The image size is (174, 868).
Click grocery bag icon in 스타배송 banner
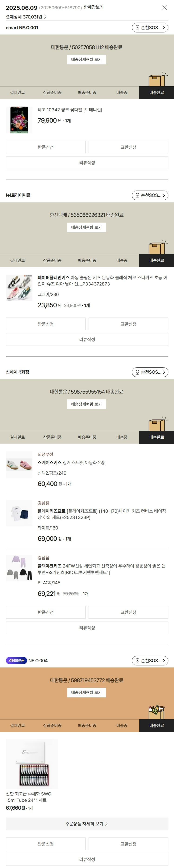tap(157, 712)
